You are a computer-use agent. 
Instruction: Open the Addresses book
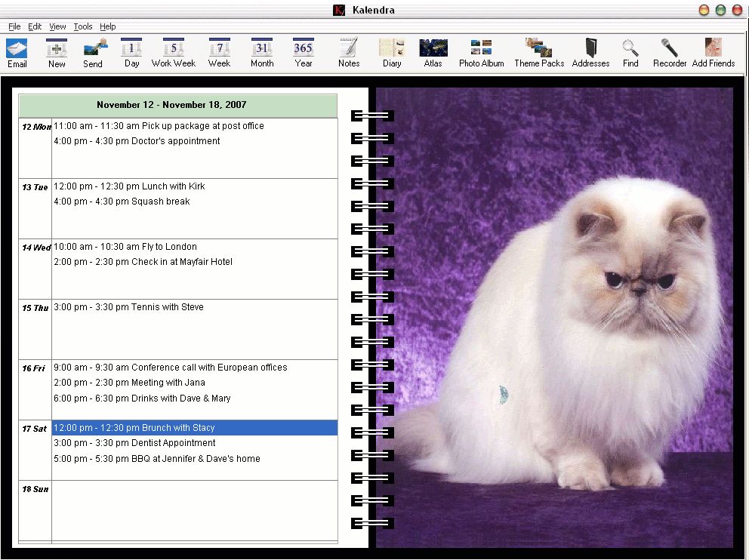[x=590, y=53]
